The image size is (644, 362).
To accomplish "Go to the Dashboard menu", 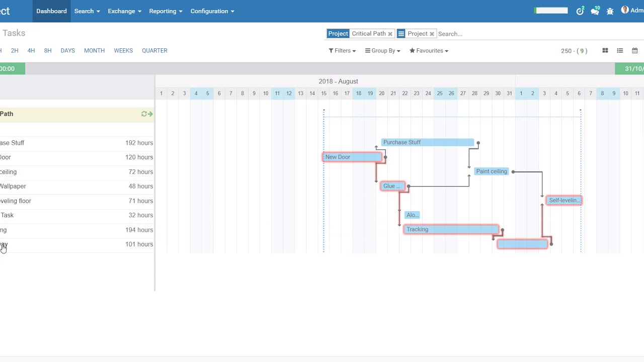I will pos(51,11).
